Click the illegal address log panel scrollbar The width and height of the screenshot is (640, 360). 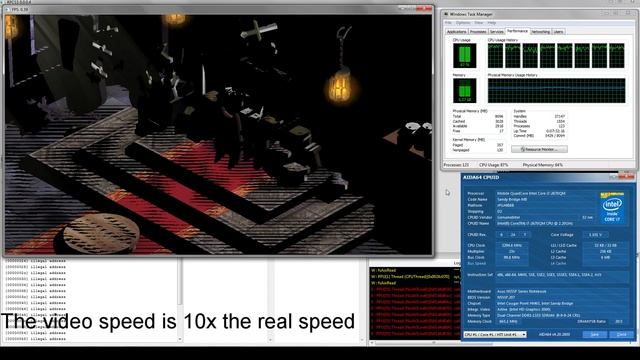(x=180, y=300)
